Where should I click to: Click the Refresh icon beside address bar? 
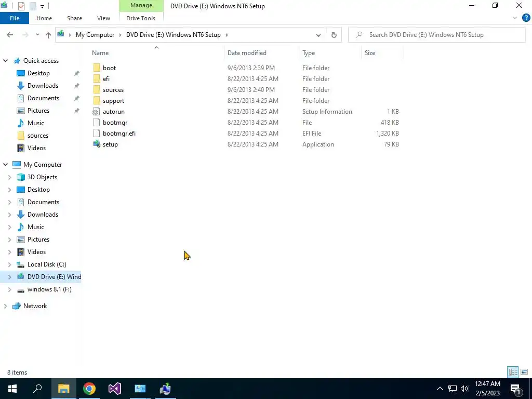[334, 35]
